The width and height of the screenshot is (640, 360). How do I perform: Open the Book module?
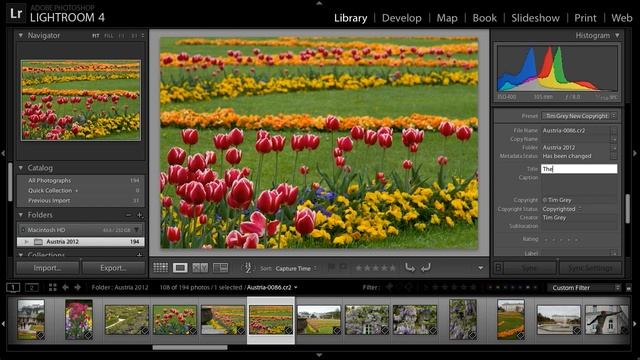click(484, 18)
